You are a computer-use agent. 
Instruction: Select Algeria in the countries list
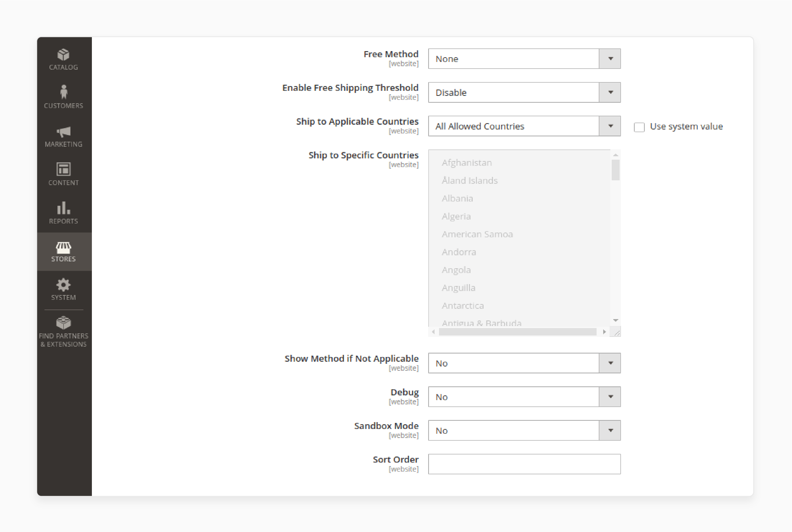(456, 216)
